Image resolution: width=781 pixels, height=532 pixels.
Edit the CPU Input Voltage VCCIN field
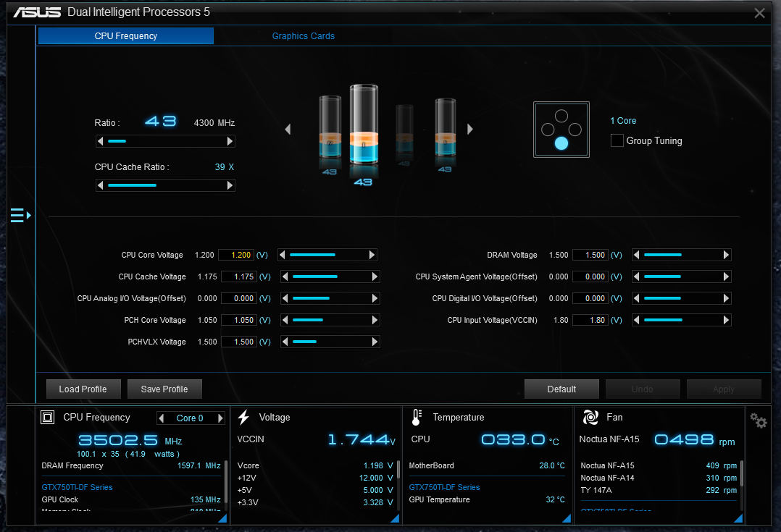tap(590, 320)
